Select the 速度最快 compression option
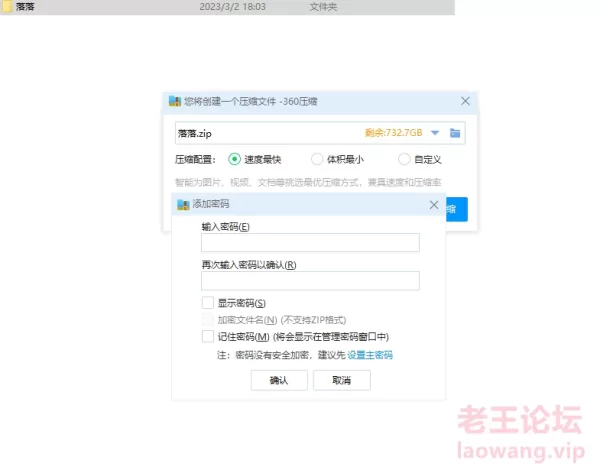This screenshot has height=470, width=600. 235,159
